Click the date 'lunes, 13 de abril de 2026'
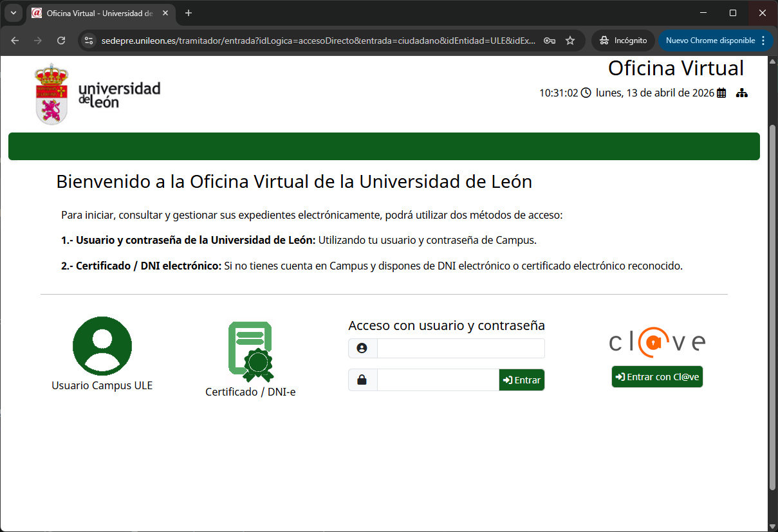Screen dimensions: 778x532 coord(655,93)
